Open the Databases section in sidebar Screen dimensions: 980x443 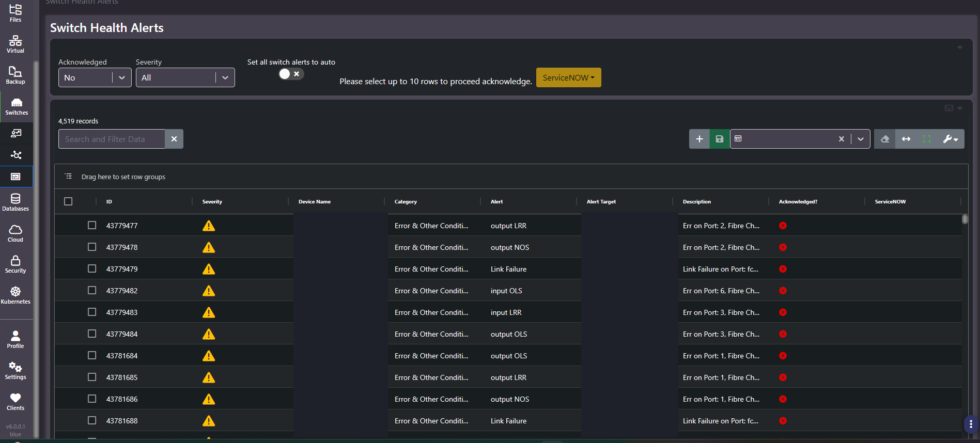[x=15, y=202]
